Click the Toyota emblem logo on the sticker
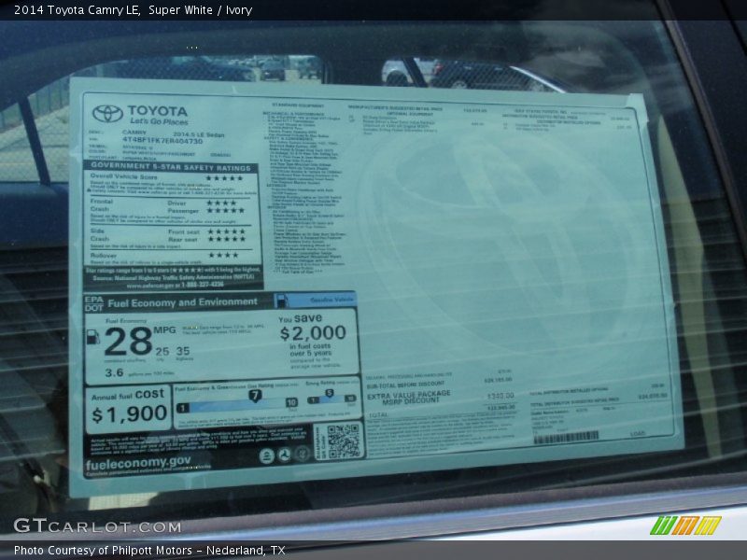 point(107,114)
